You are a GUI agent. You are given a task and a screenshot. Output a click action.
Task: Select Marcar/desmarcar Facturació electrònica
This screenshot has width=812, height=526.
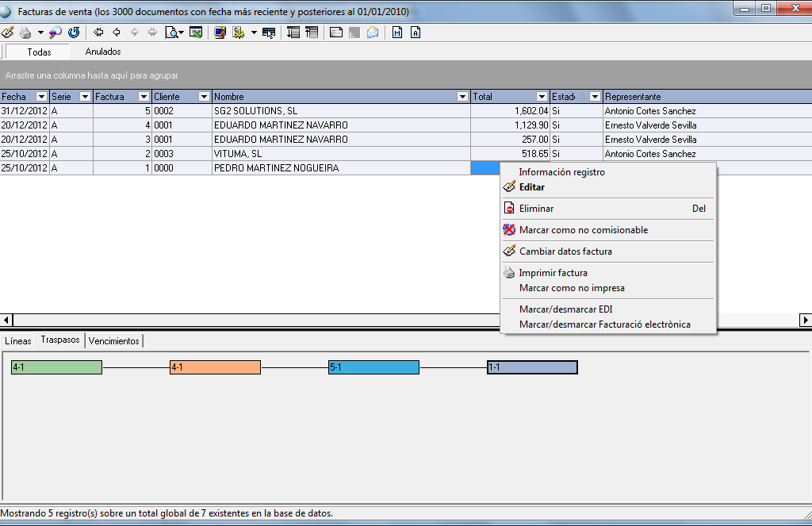click(x=608, y=324)
